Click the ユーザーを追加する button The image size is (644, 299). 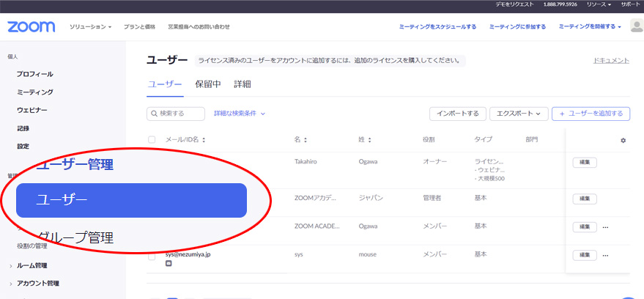click(x=591, y=114)
